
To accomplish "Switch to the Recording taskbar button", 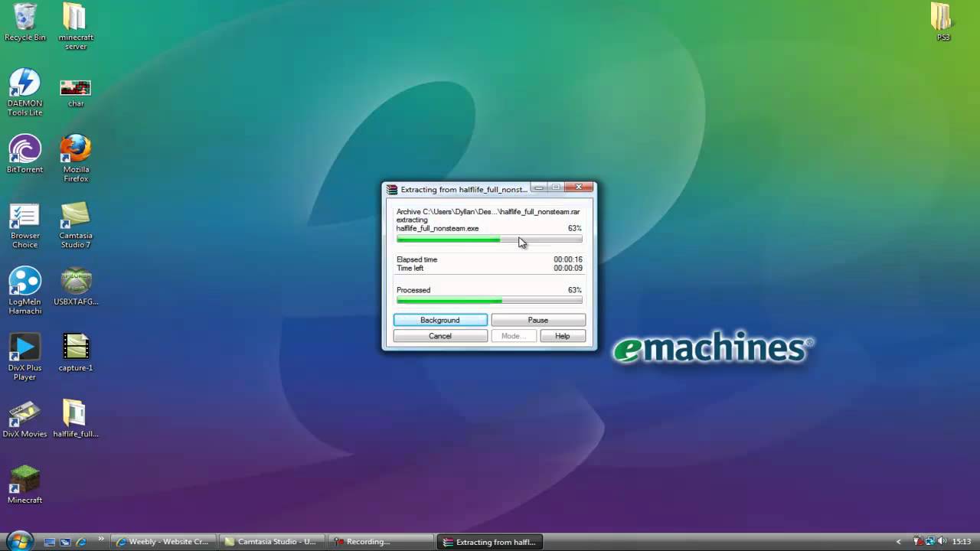I will [x=381, y=542].
